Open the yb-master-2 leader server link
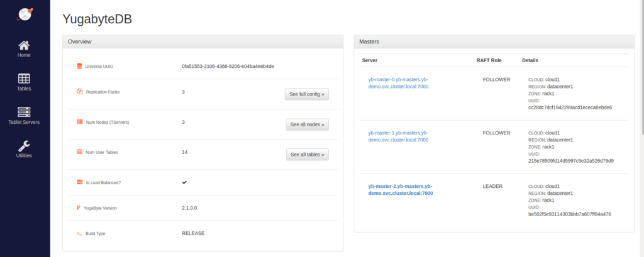Viewport: 644px width, 257px height. 400,190
